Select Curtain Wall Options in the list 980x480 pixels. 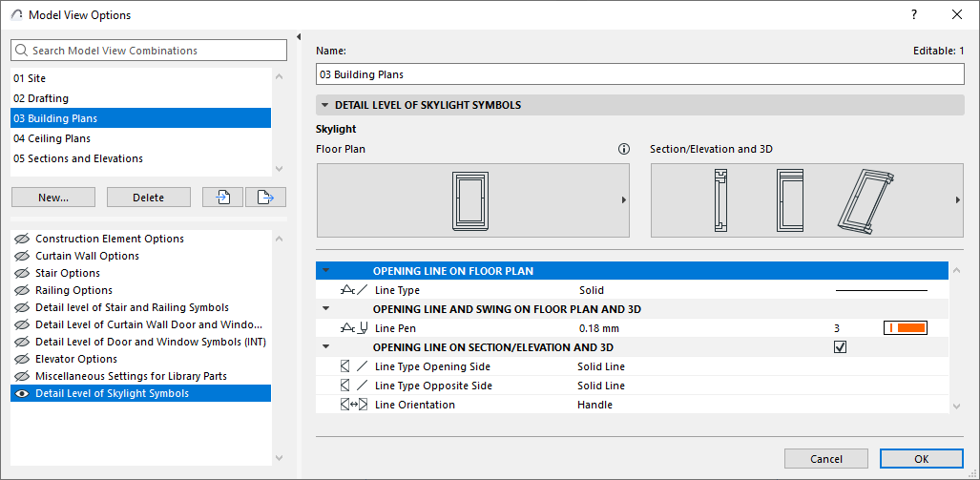[87, 256]
